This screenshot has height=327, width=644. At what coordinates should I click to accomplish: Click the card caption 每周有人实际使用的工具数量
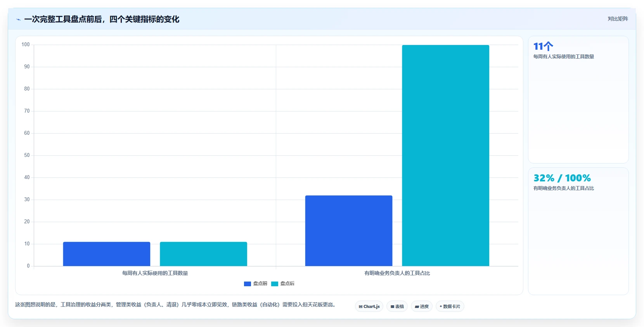(x=564, y=57)
